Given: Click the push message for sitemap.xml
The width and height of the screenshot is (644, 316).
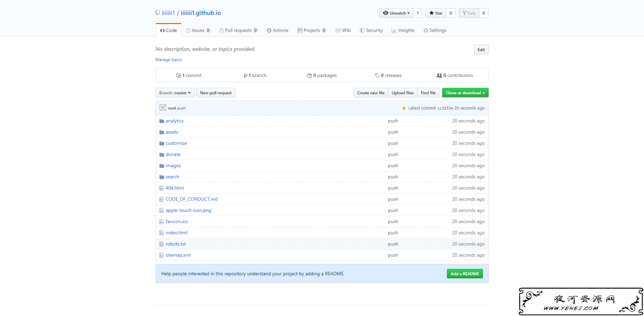Looking at the screenshot, I should pos(393,255).
